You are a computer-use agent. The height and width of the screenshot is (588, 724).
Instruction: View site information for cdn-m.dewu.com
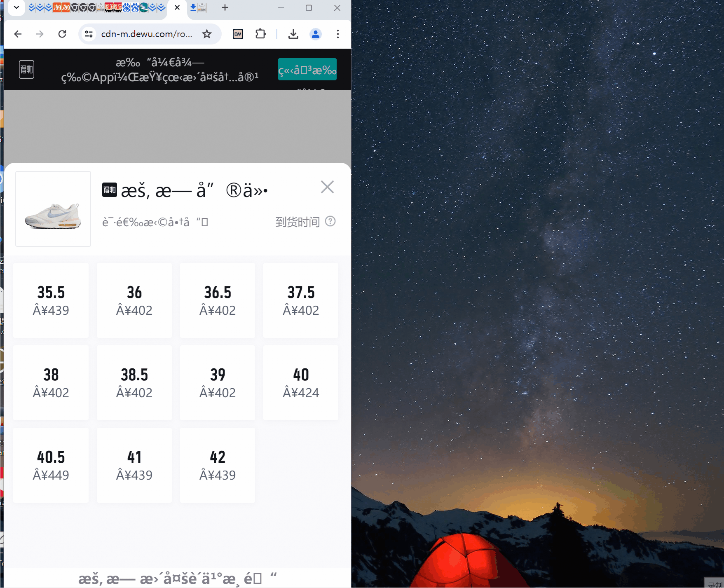89,34
